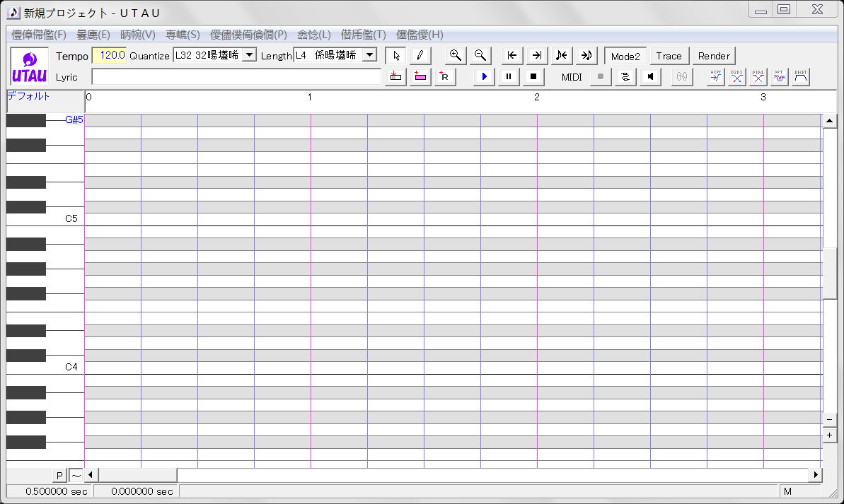Open the menu ending in (S)
844x504 pixels.
183,35
